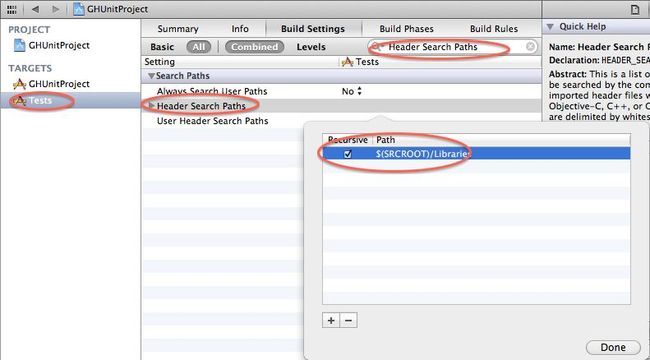
Task: Show All build settings
Action: [x=199, y=47]
